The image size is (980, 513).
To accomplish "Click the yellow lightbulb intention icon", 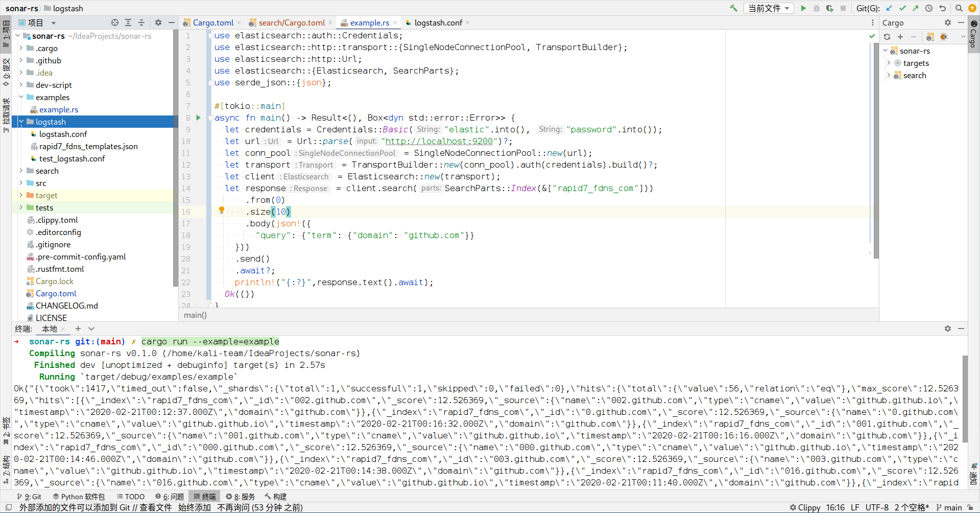I will 222,210.
